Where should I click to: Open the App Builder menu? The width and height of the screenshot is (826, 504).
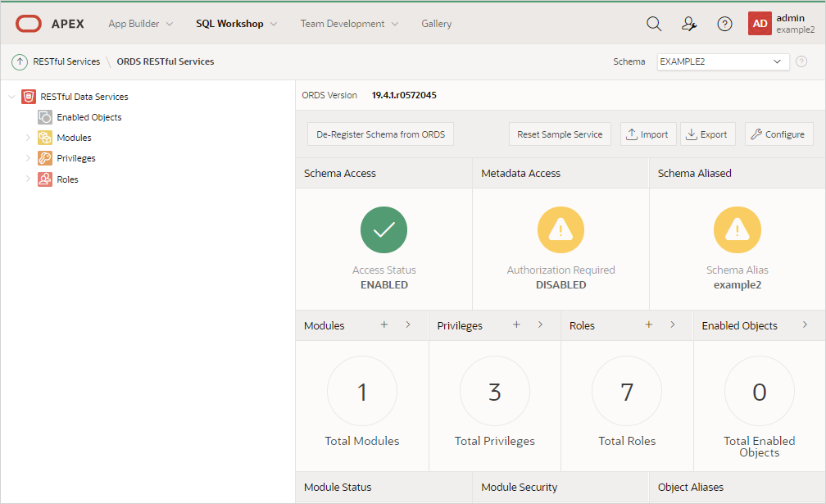pyautogui.click(x=134, y=24)
